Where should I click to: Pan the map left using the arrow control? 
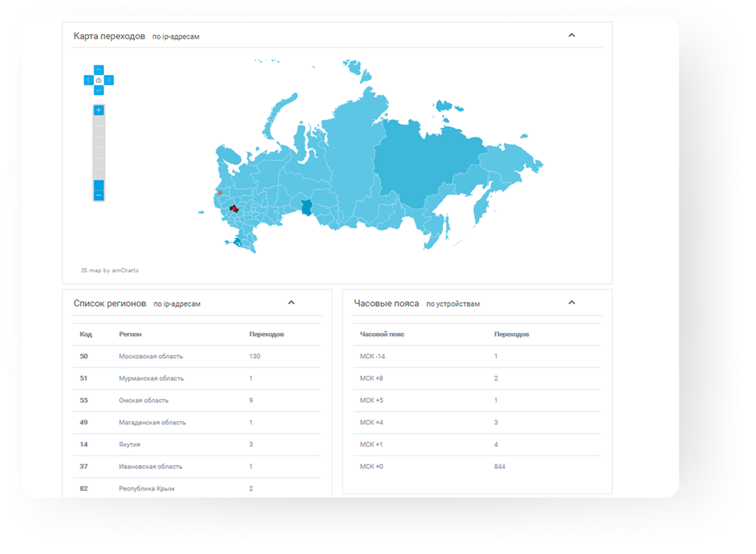point(89,80)
